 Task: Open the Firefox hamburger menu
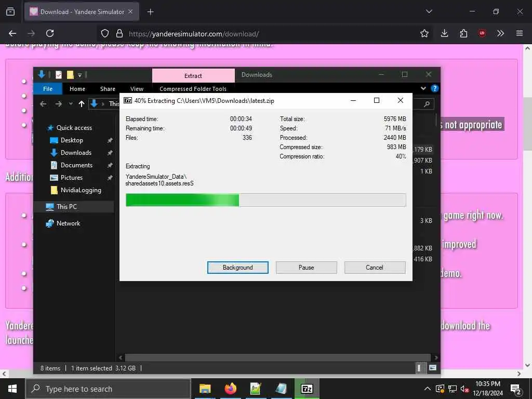tap(519, 33)
